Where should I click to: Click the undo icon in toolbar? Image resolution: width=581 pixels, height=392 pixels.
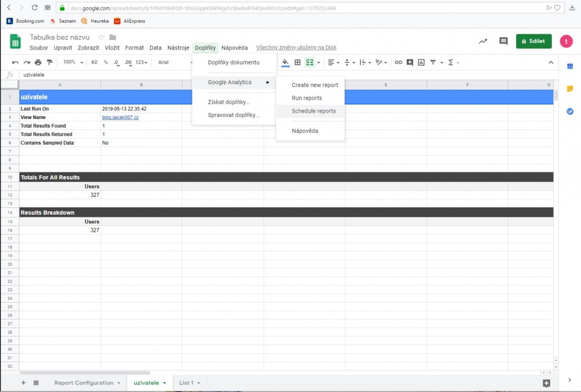[x=16, y=62]
